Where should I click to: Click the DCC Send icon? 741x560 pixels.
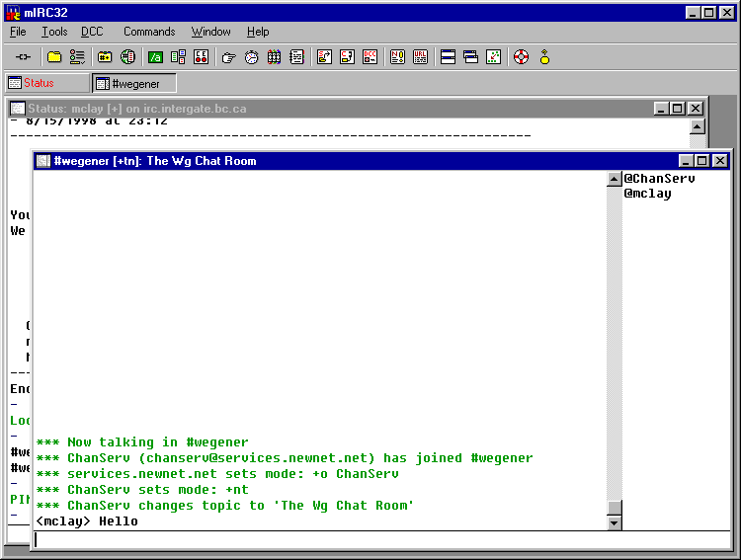pos(325,57)
